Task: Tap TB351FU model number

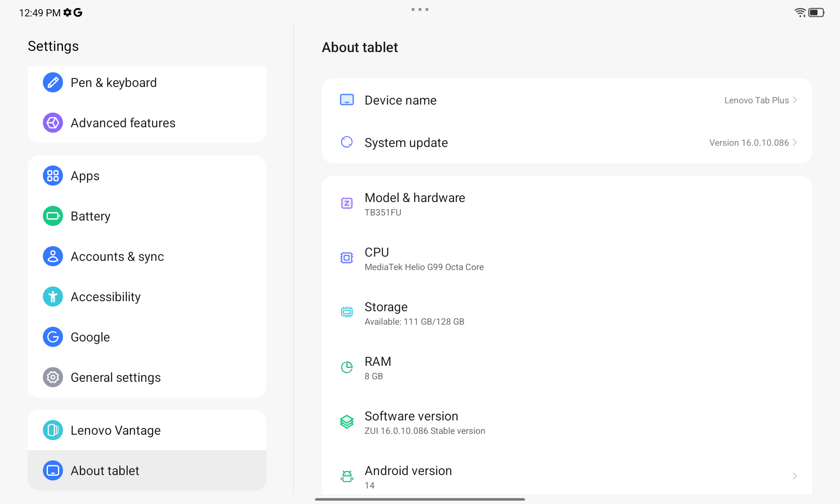Action: click(x=383, y=213)
